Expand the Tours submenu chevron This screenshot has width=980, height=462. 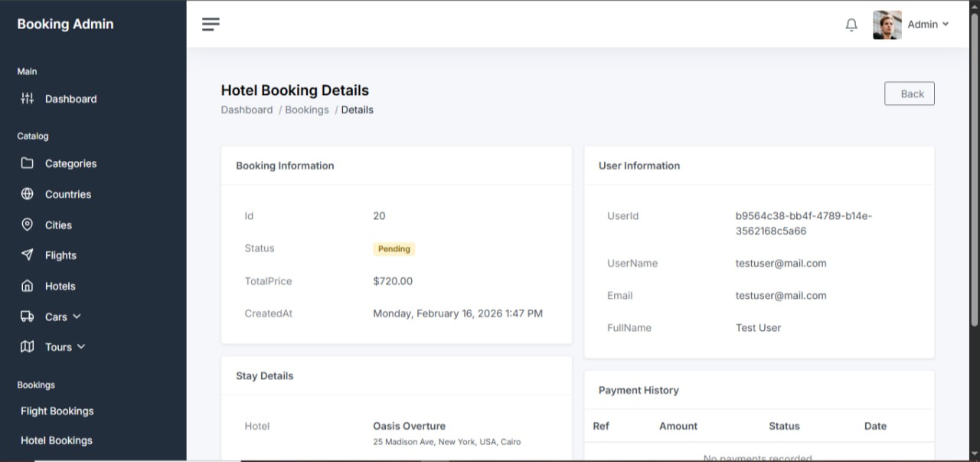point(81,347)
